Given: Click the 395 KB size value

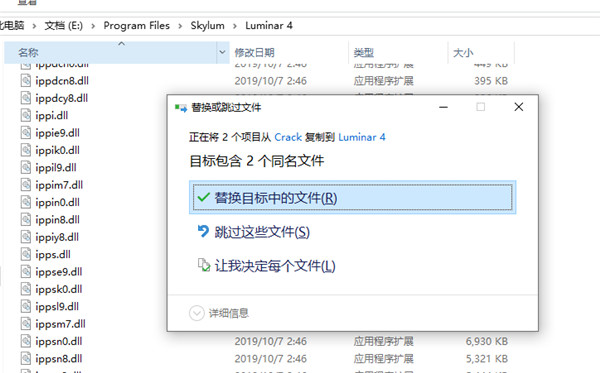Looking at the screenshot, I should coord(491,81).
